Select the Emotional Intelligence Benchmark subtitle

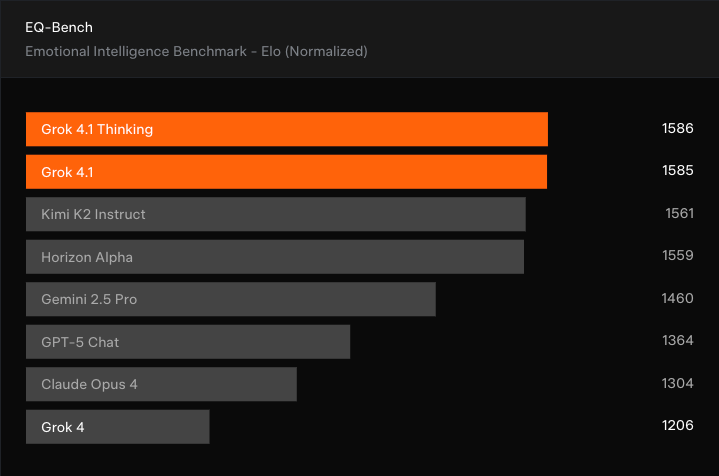(x=196, y=51)
